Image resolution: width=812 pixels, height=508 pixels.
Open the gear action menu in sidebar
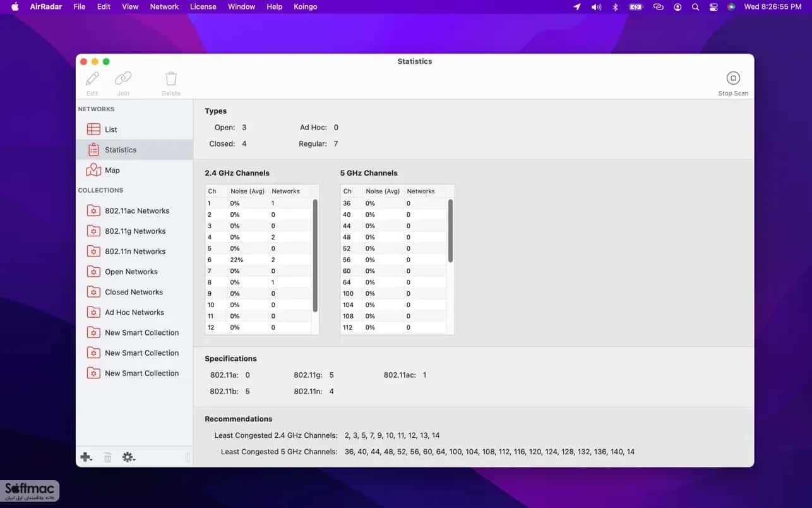click(129, 457)
